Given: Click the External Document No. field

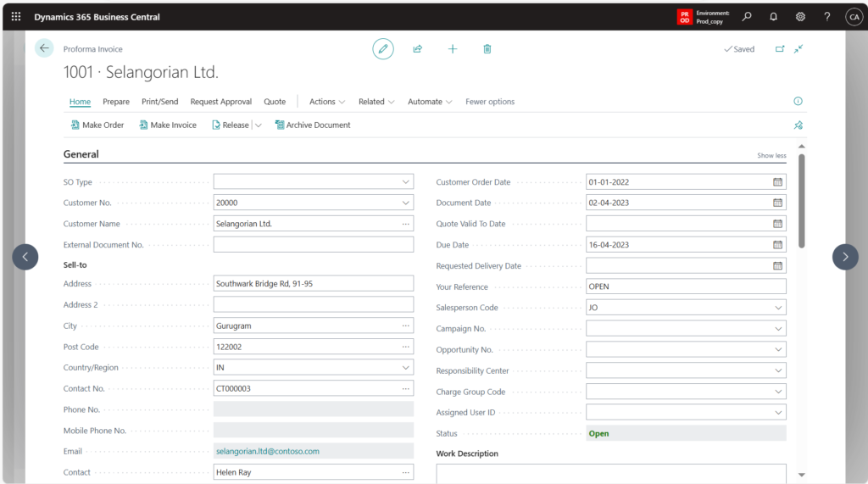Looking at the screenshot, I should 314,245.
